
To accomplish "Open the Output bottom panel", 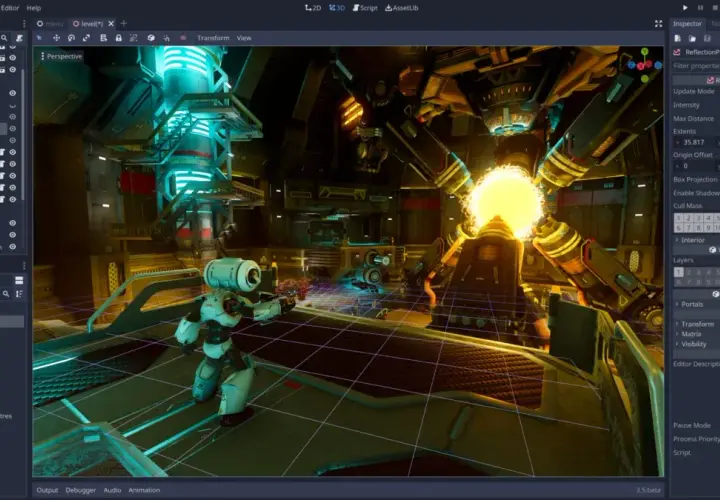I will 47,490.
